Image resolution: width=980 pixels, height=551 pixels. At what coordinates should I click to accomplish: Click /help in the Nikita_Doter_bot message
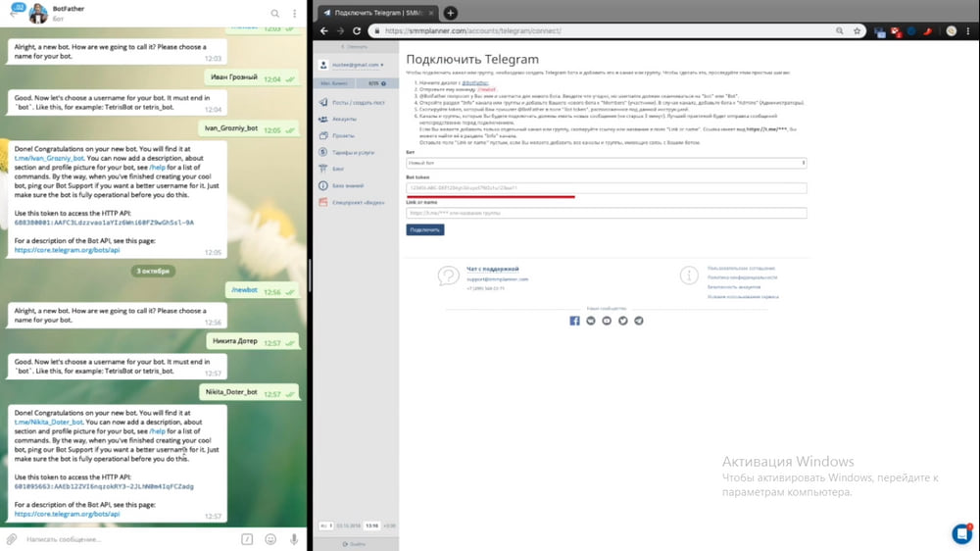(x=158, y=431)
